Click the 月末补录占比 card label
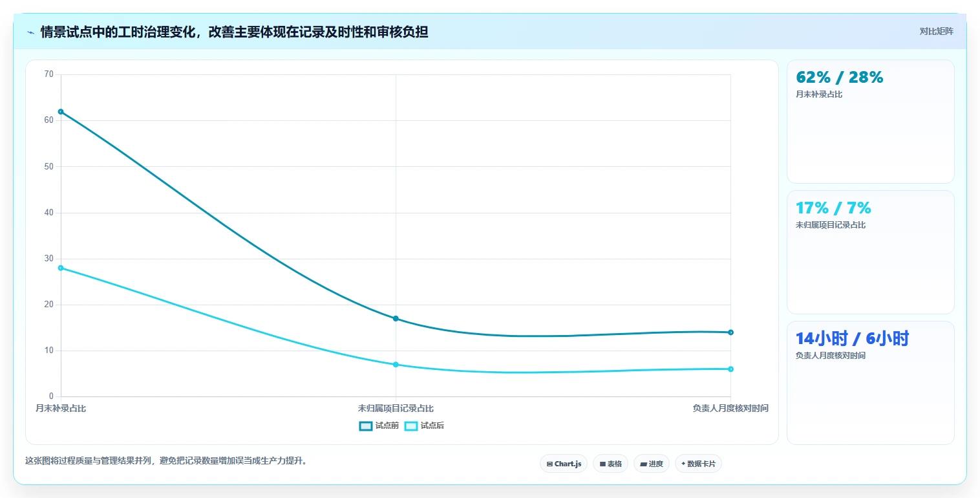Screen dimensions: 980x498 (x=819, y=94)
